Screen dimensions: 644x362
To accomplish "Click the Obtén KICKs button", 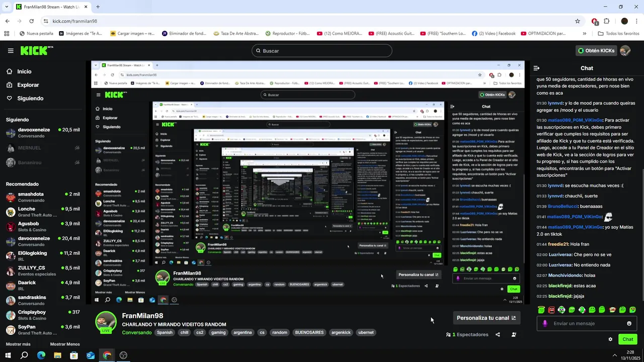I will click(596, 51).
